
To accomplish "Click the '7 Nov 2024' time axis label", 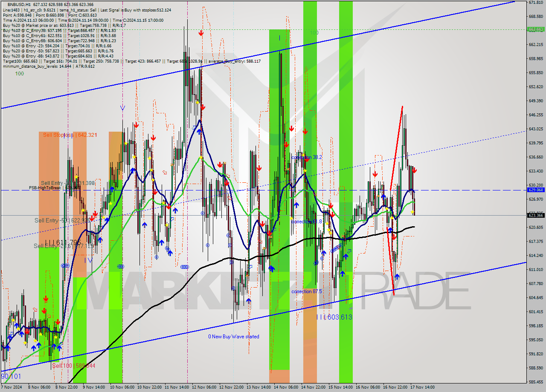I will point(11,387).
